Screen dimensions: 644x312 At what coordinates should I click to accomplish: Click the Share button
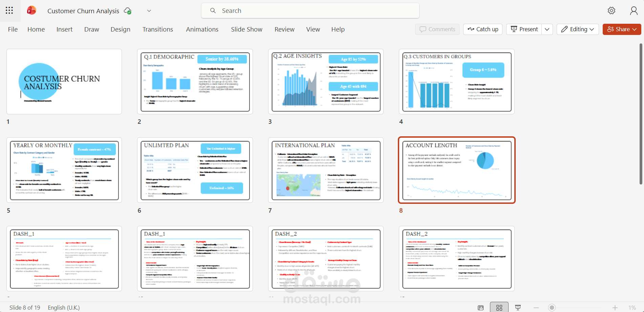(x=622, y=29)
